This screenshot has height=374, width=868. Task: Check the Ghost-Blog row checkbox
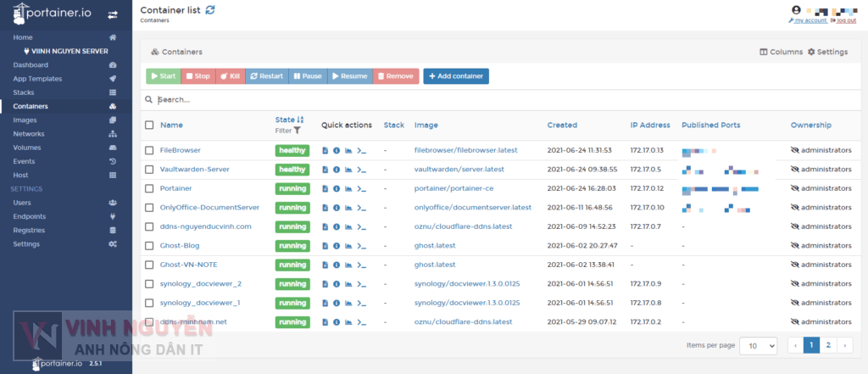pos(149,246)
